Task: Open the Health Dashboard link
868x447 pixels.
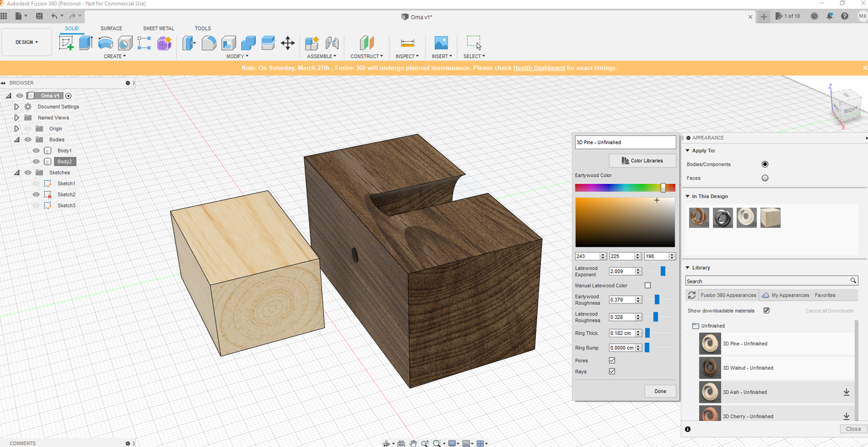Action: [539, 68]
